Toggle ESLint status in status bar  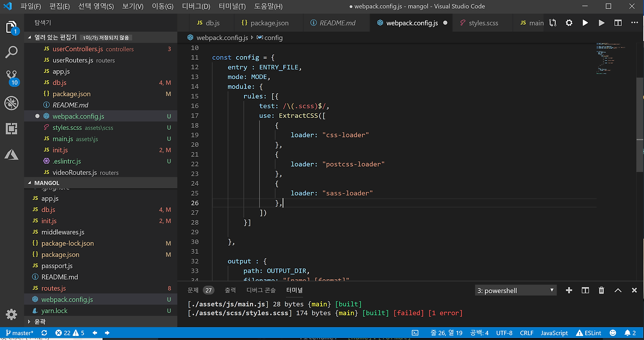click(x=589, y=333)
